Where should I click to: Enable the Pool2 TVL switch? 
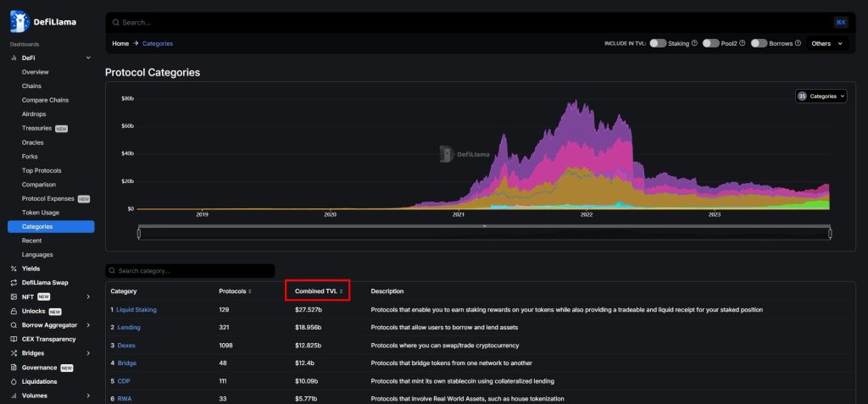click(710, 43)
